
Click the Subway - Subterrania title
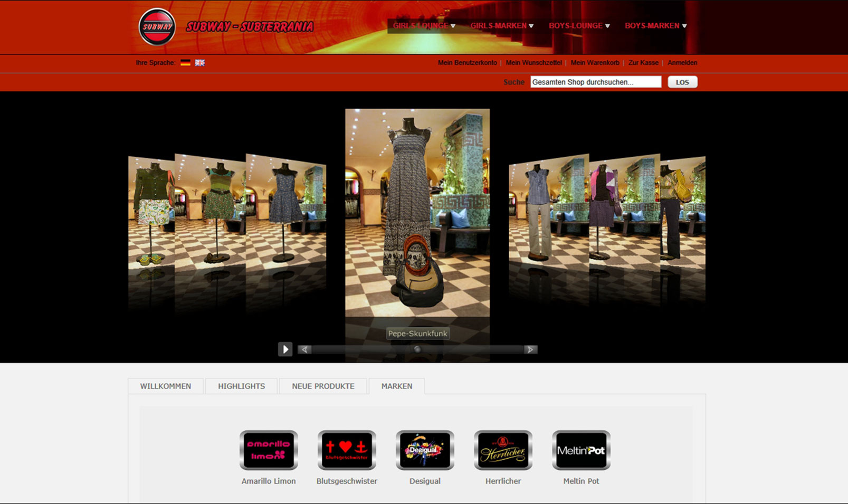click(x=250, y=26)
